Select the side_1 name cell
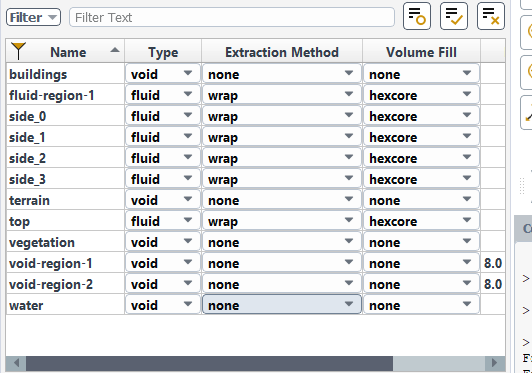This screenshot has width=532, height=373. coord(65,137)
